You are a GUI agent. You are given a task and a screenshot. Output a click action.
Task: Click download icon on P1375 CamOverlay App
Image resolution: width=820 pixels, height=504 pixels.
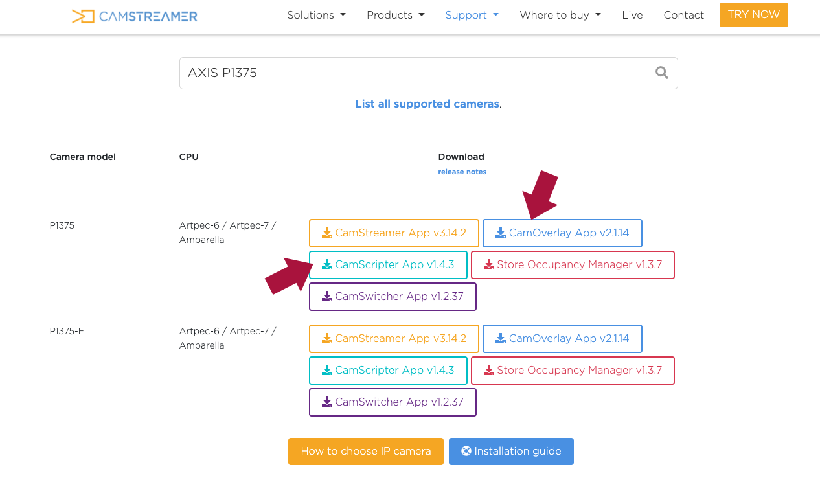tap(501, 233)
